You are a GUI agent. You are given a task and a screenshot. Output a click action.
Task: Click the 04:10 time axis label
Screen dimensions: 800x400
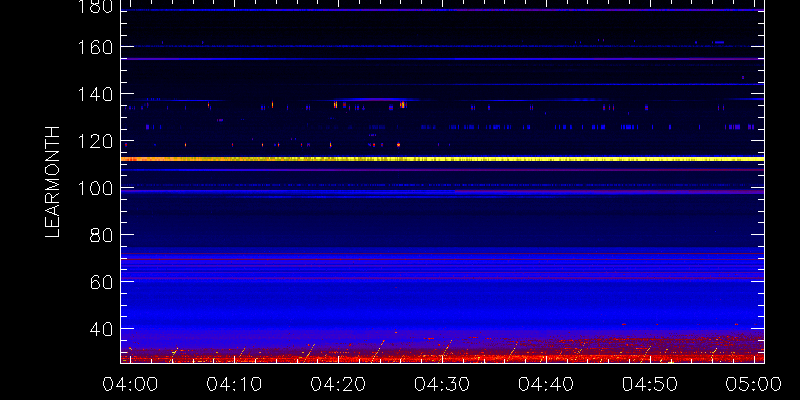point(234,384)
